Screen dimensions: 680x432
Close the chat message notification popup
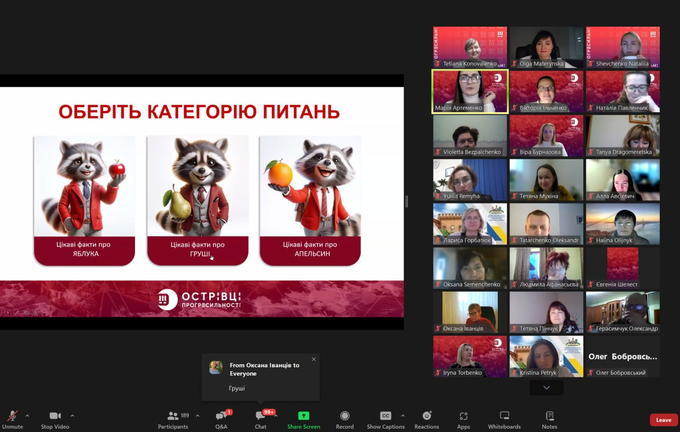click(x=313, y=360)
